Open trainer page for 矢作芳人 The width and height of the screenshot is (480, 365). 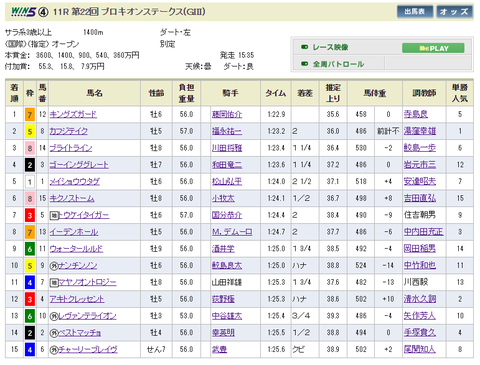(x=420, y=316)
